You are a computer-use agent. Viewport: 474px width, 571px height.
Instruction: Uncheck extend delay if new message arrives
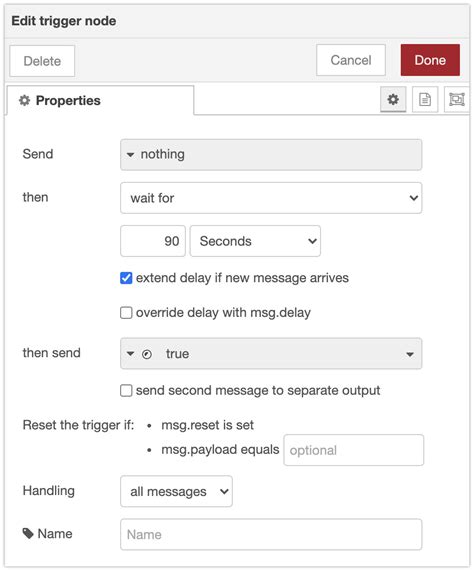(126, 278)
